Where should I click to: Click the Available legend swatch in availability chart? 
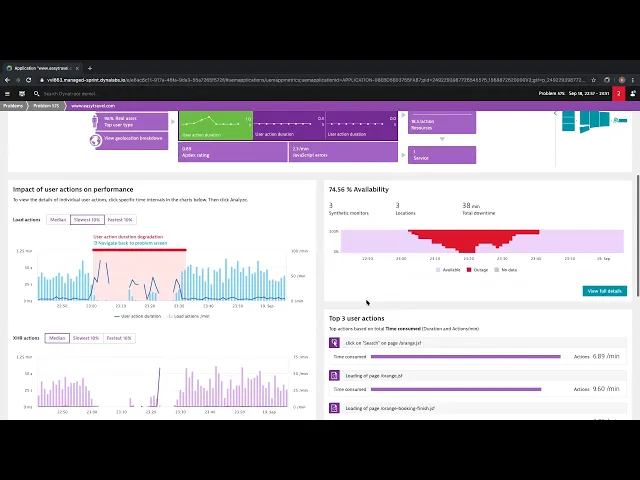(x=438, y=270)
